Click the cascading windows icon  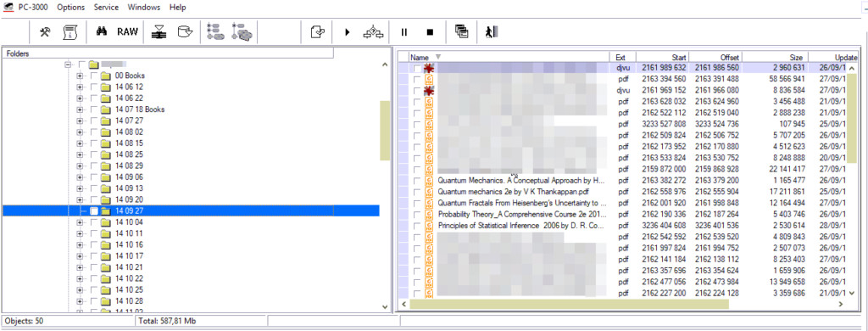461,32
